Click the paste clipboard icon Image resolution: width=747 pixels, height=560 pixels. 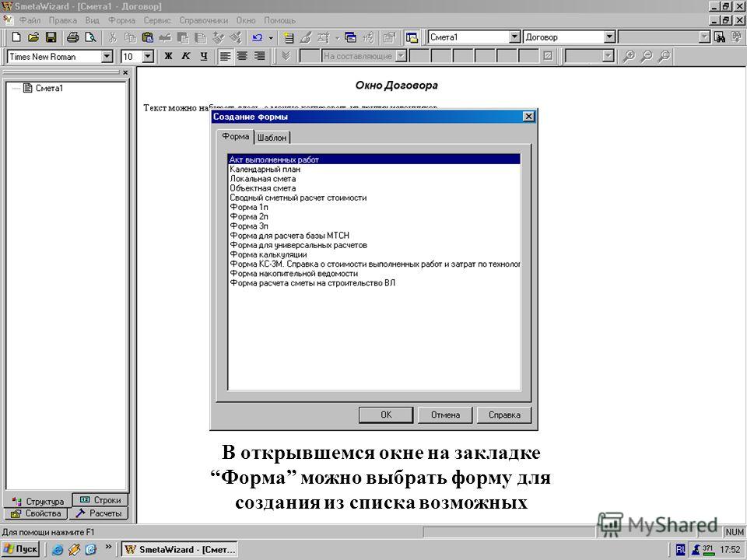click(x=148, y=37)
